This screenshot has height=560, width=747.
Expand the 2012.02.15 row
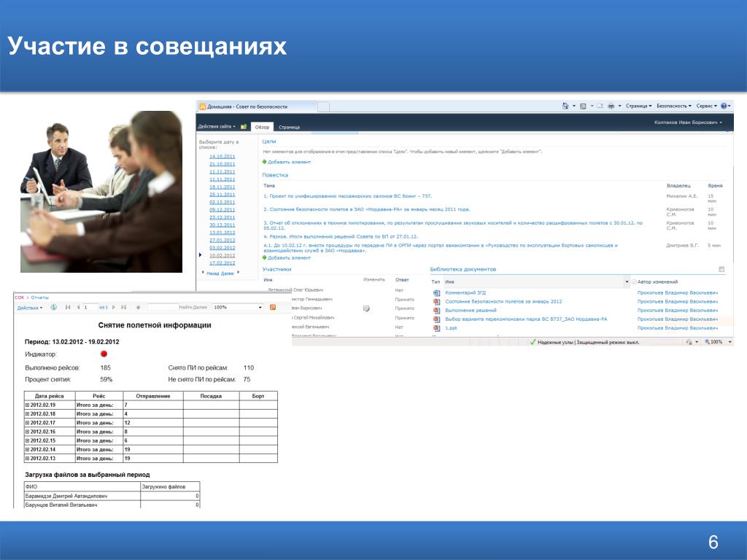click(x=27, y=441)
